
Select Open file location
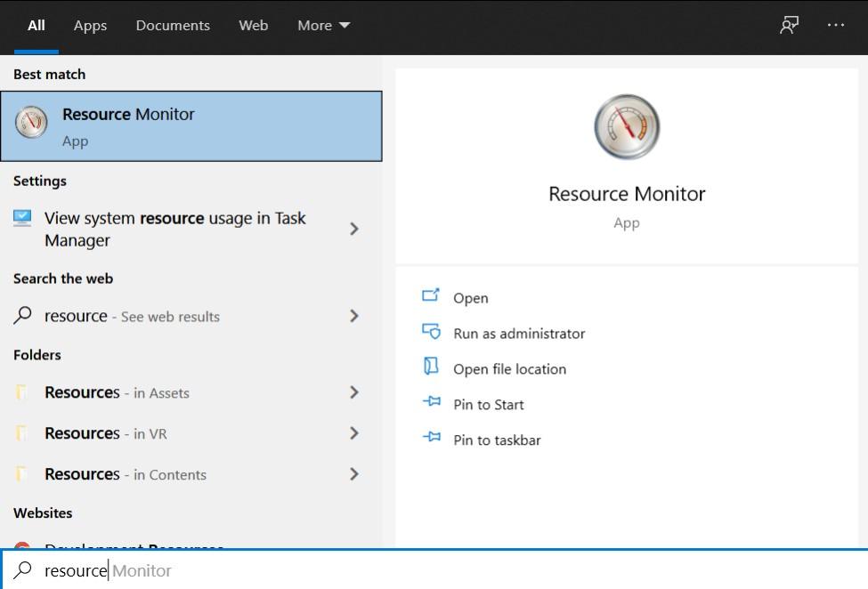pyautogui.click(x=509, y=369)
